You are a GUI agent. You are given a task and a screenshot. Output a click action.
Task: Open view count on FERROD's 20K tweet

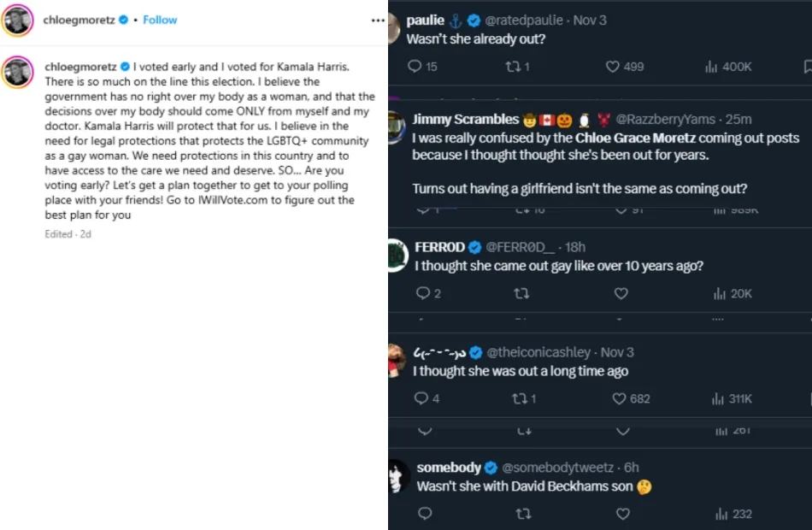tap(720, 293)
